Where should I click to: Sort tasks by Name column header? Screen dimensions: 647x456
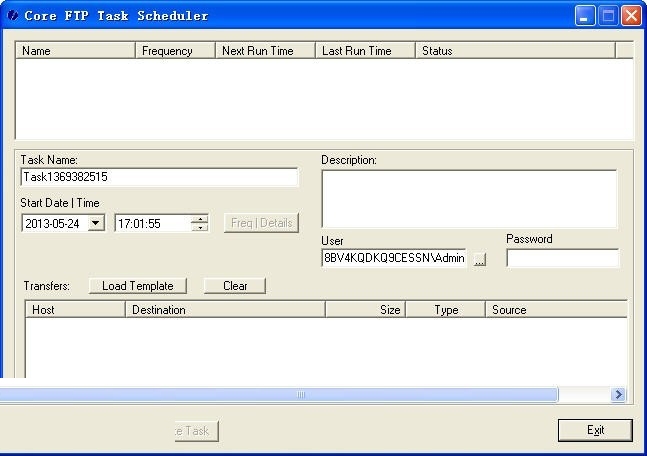[x=75, y=51]
